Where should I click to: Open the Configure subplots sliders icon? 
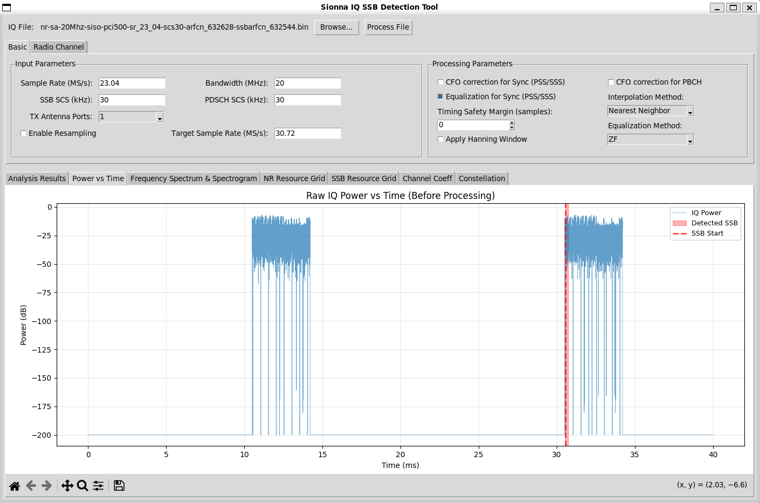click(98, 486)
